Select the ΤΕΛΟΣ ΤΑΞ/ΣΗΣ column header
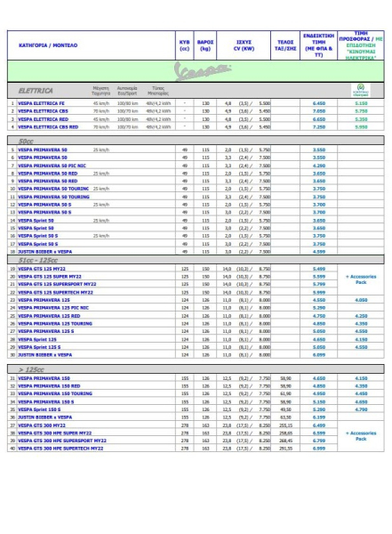Image resolution: width=392 pixels, height=534 pixels. [x=285, y=45]
